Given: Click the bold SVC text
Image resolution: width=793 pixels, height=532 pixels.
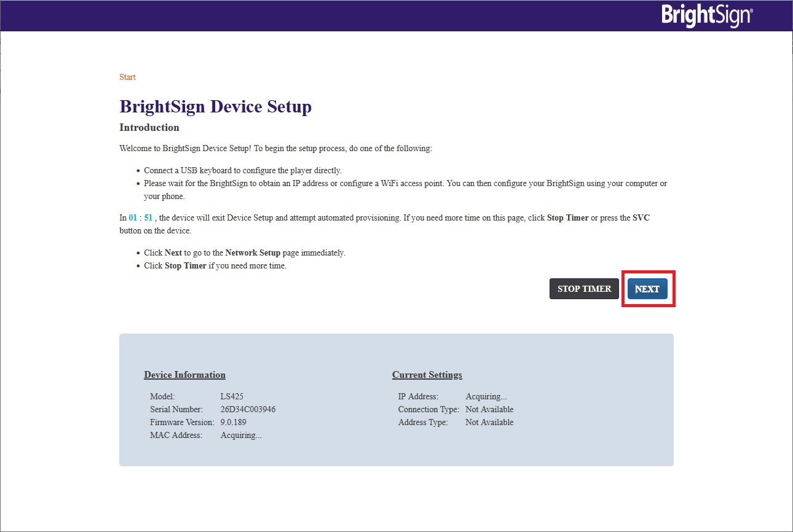Looking at the screenshot, I should [x=641, y=217].
